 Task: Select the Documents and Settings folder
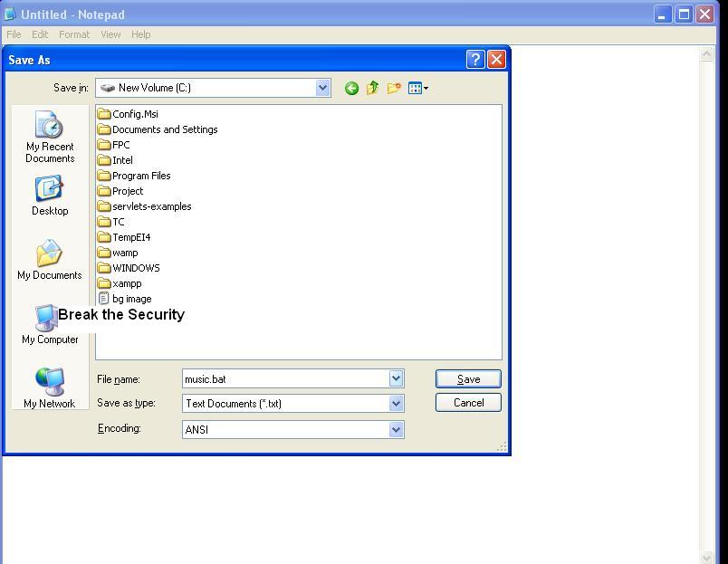(x=158, y=129)
